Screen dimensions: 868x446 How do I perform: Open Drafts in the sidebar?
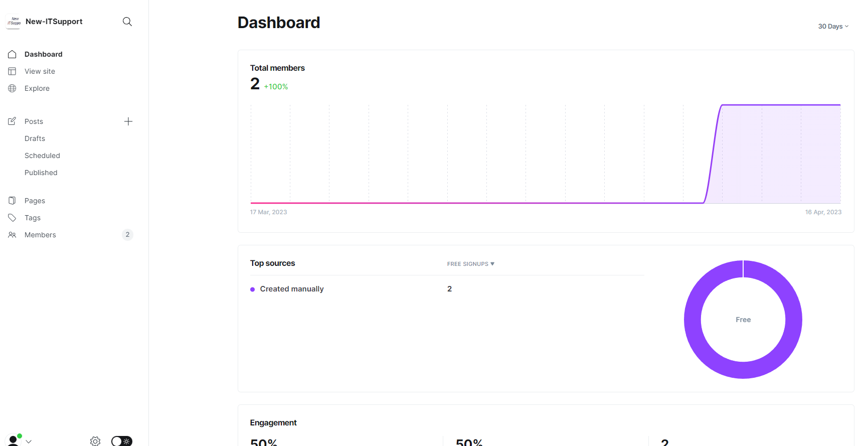(35, 138)
